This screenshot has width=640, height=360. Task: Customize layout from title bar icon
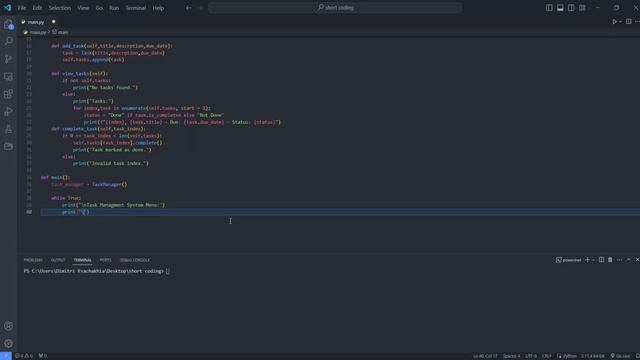pos(582,8)
